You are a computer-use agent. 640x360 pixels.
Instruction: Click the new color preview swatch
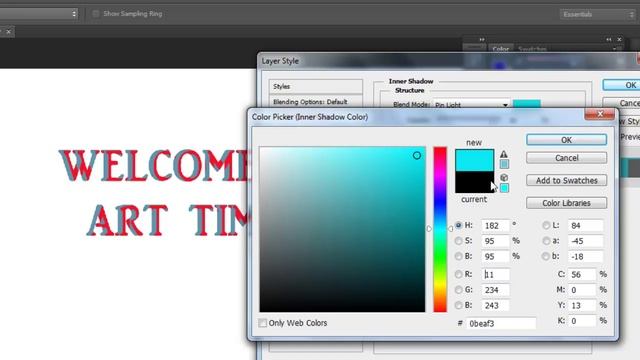click(x=474, y=160)
